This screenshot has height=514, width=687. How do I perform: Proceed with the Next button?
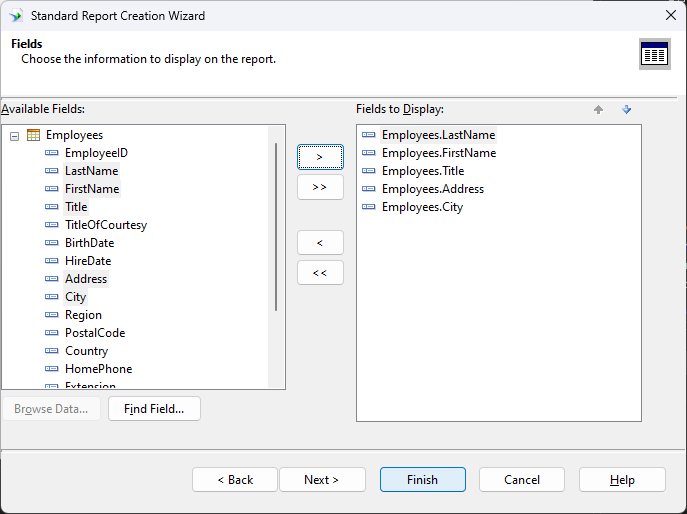[x=322, y=480]
